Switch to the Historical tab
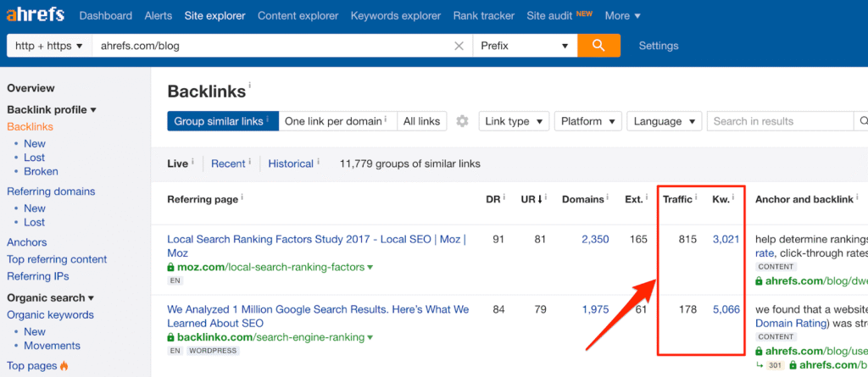 [291, 164]
